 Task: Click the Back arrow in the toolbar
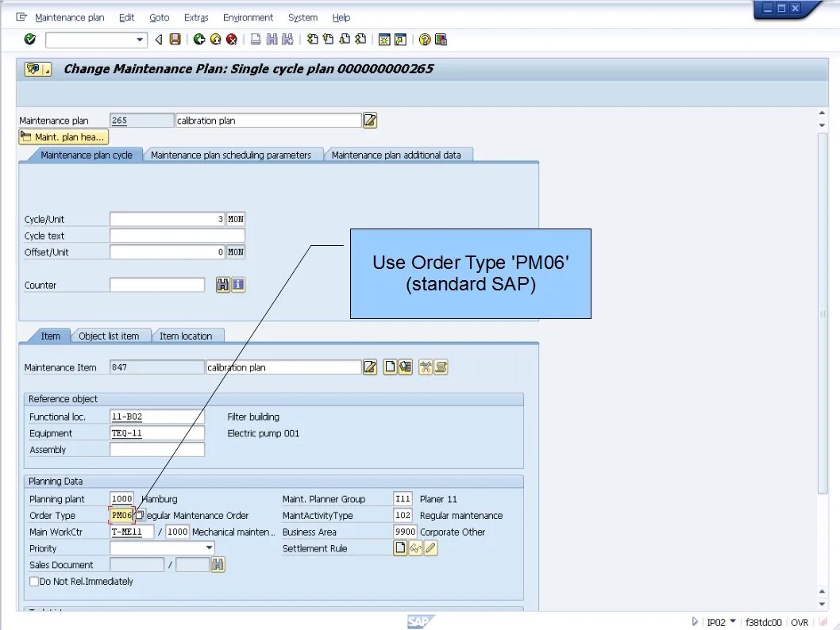pyautogui.click(x=157, y=39)
